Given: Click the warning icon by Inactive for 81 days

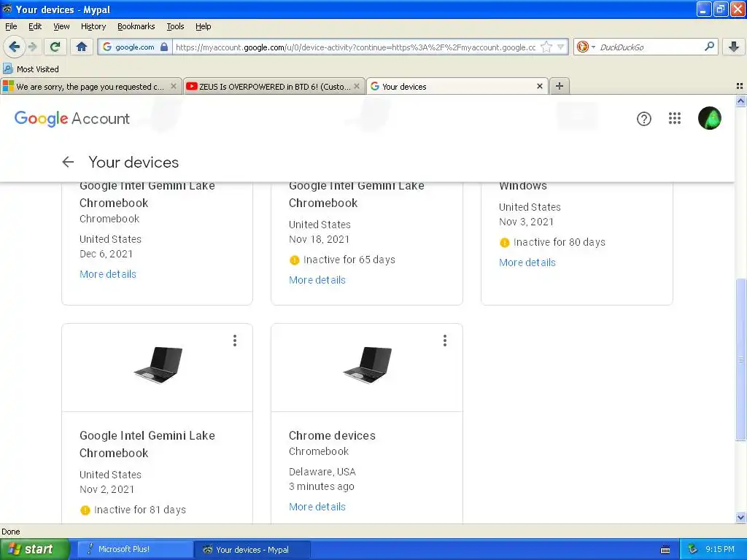Looking at the screenshot, I should click(x=85, y=510).
